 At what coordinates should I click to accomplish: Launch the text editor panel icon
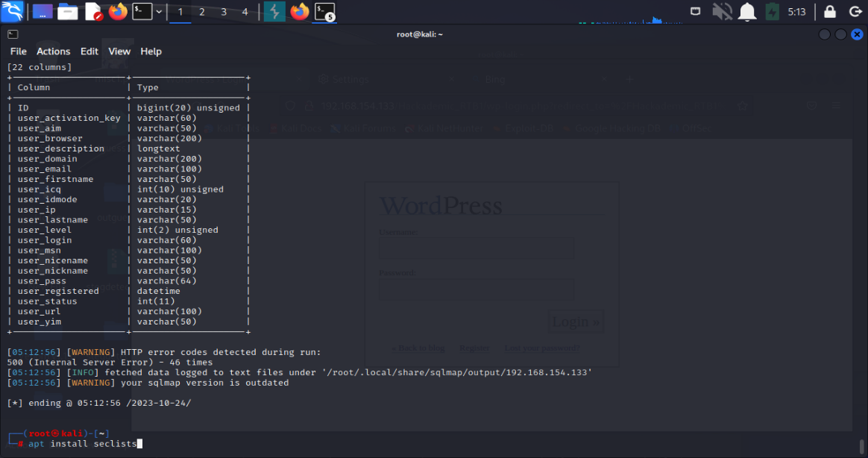pos(93,12)
